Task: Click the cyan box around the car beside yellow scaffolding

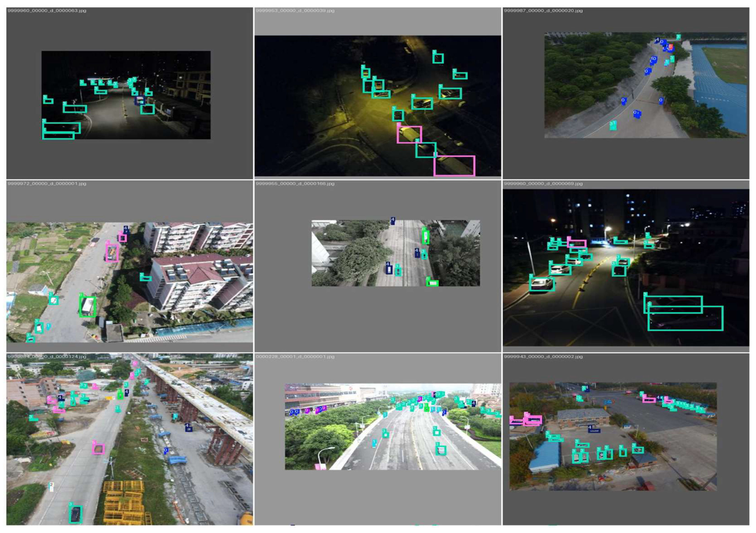Action: tap(75, 515)
